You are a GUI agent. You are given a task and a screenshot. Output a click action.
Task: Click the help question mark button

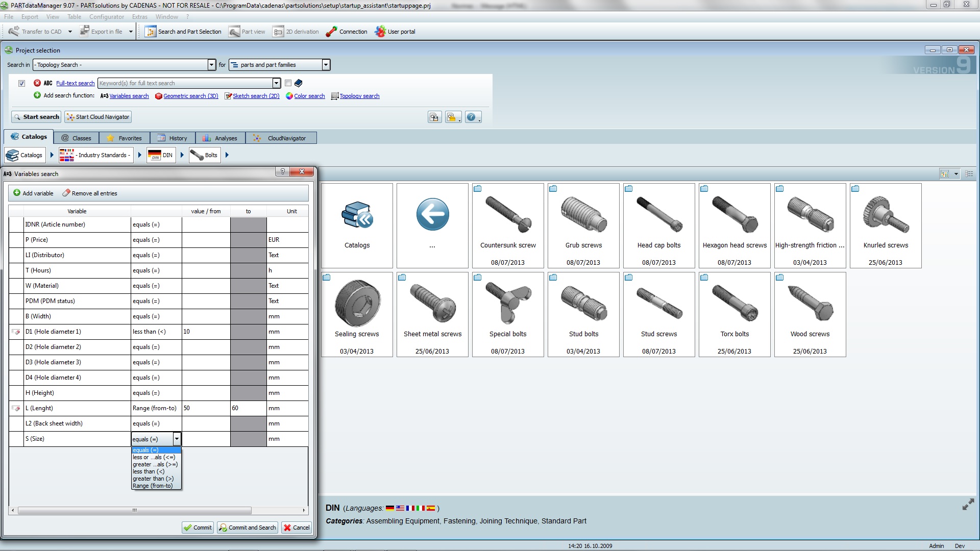point(472,117)
